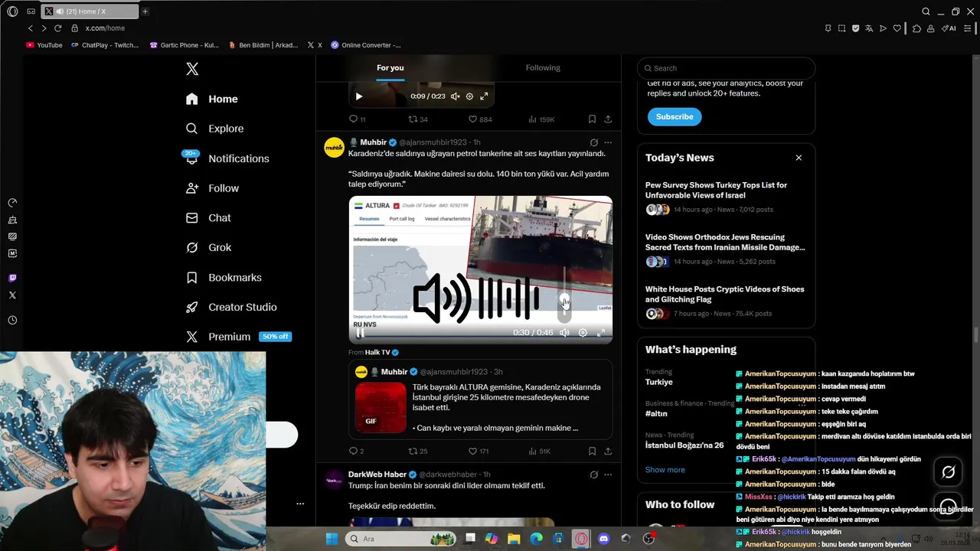Close the Today's News panel
This screenshot has width=980, height=551.
pos(799,158)
